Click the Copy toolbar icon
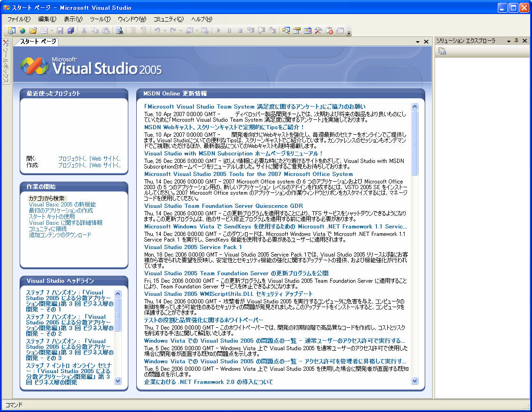This screenshot has width=532, height=412. [95, 30]
